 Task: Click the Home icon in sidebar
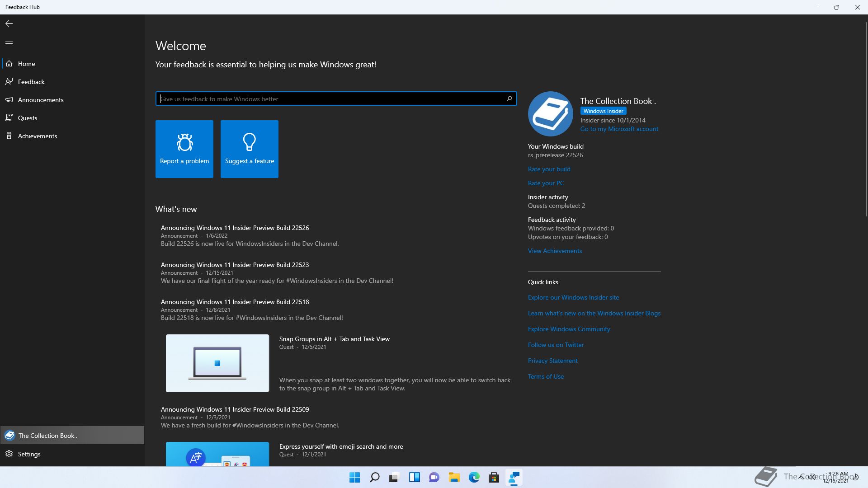click(9, 64)
